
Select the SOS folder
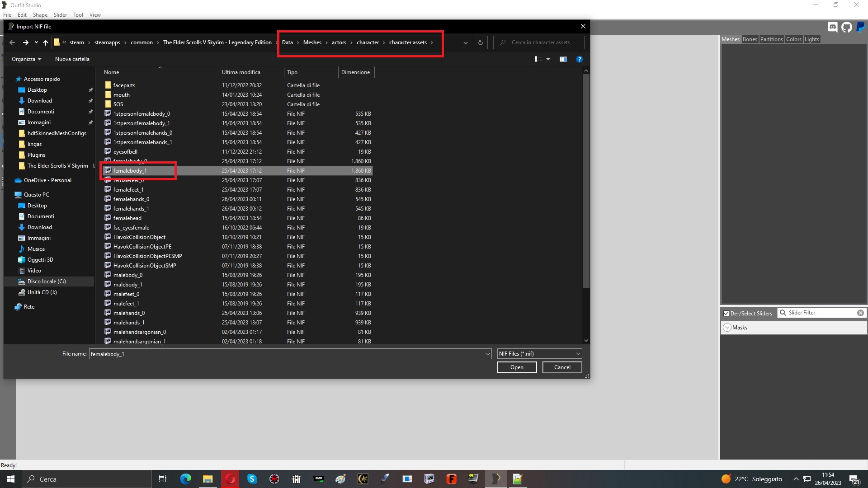(118, 104)
